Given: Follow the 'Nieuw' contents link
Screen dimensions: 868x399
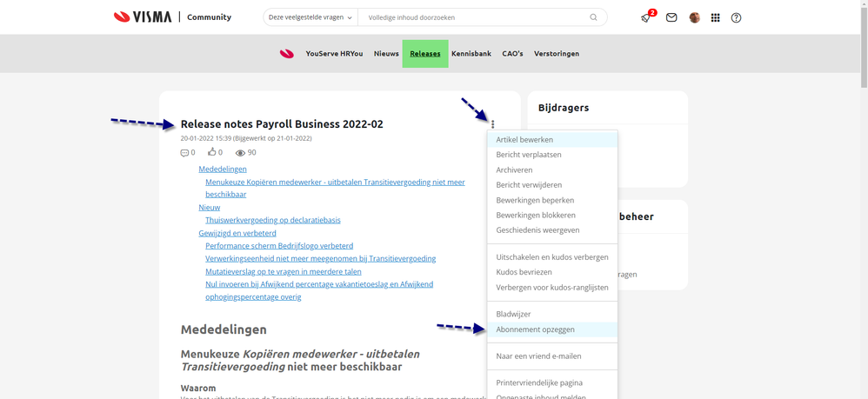Looking at the screenshot, I should point(210,208).
